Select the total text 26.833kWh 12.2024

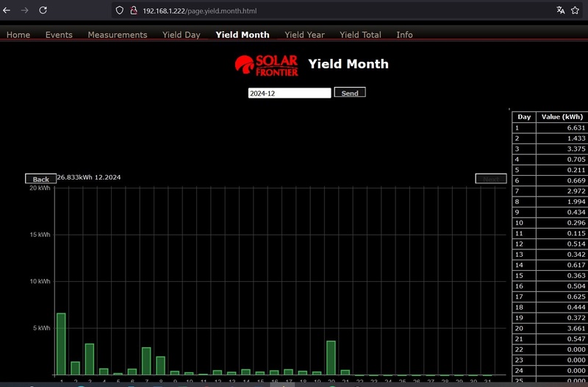pos(89,177)
